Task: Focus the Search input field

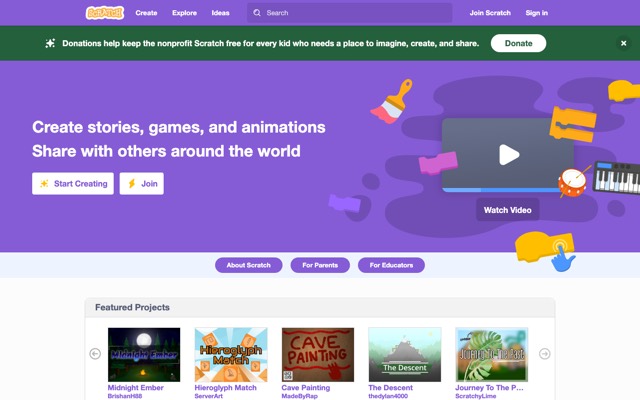Action: tap(349, 13)
